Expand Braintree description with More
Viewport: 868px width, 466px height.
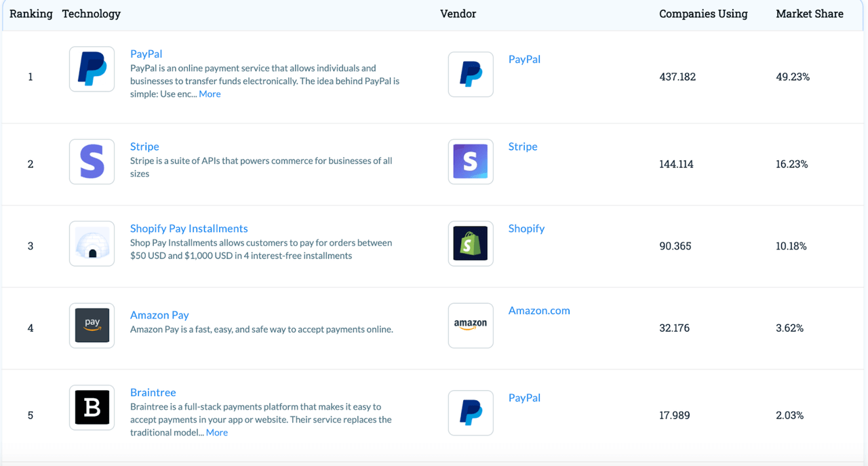pos(217,432)
